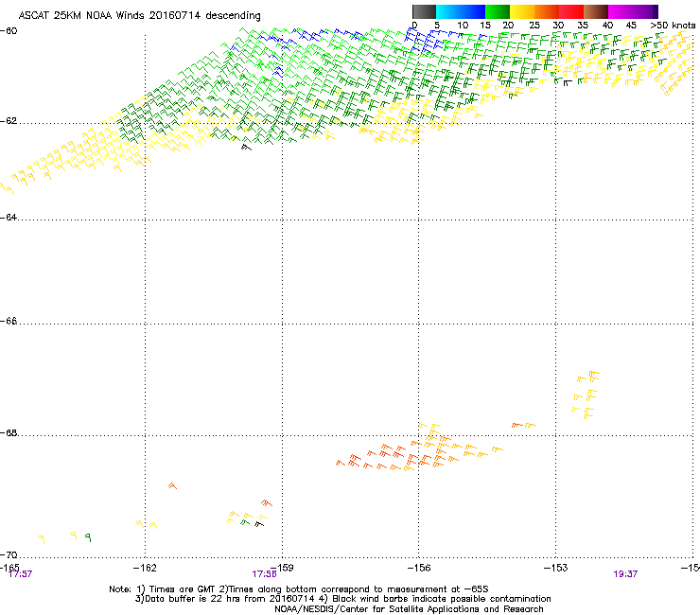Screen dimensions: 700x615
Task: Click the "-64" latitude label
Action: click(x=9, y=218)
